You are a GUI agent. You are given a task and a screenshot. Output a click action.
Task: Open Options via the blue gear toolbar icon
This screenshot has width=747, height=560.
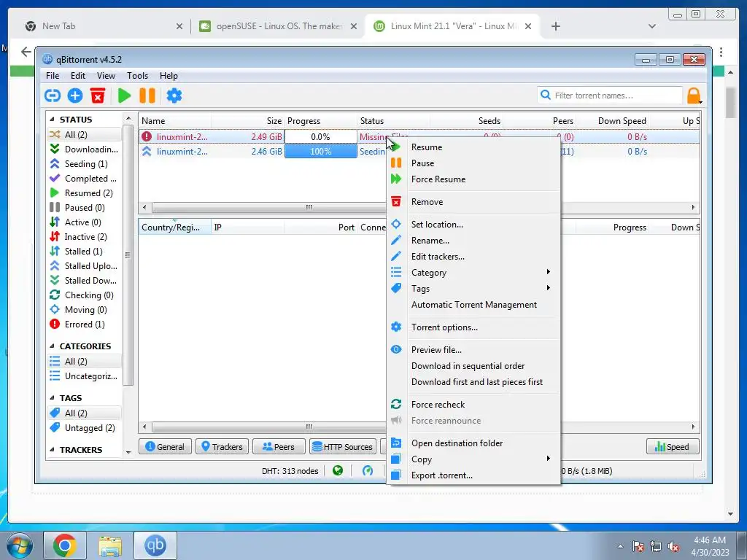(x=174, y=96)
